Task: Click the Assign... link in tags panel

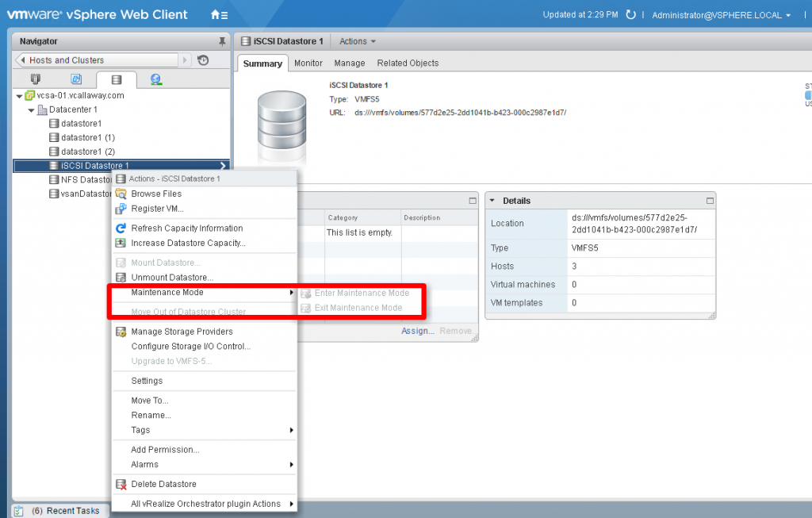Action: tap(417, 331)
